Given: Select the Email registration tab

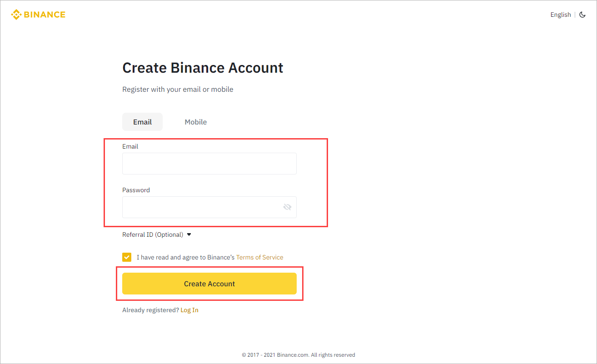Looking at the screenshot, I should click(x=142, y=122).
